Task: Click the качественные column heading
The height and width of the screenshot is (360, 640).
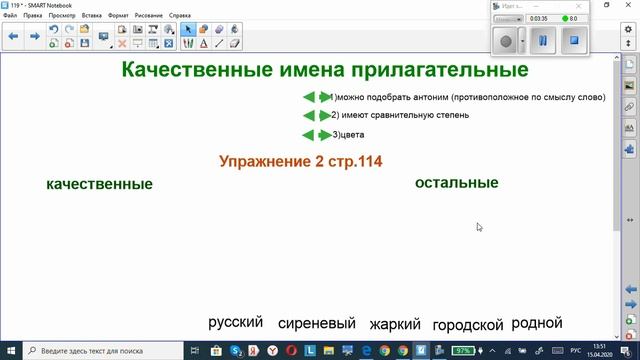Action: pyautogui.click(x=100, y=184)
